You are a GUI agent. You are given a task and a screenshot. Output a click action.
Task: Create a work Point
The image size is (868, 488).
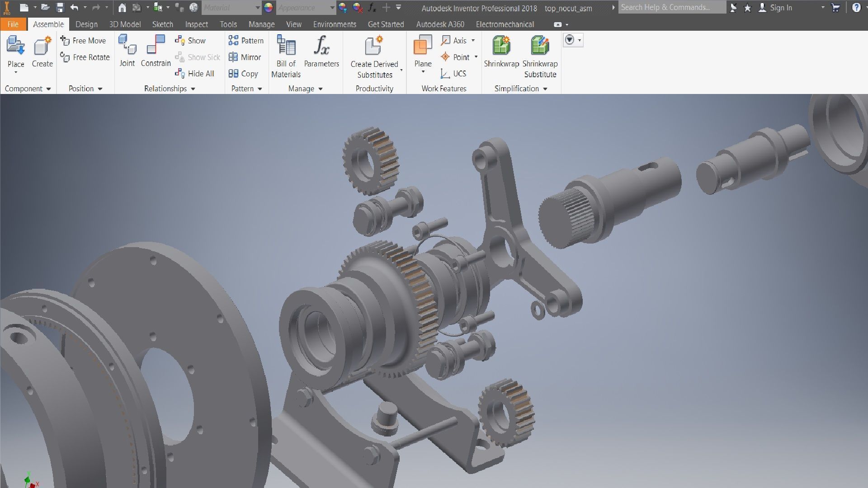click(x=455, y=57)
